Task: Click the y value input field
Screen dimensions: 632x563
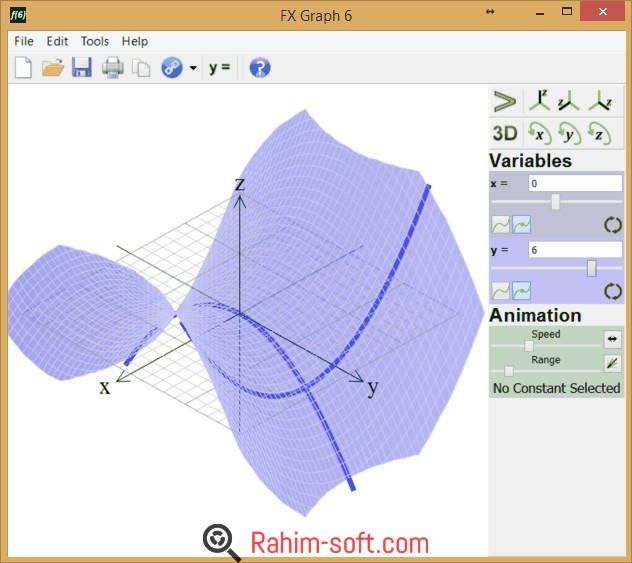Action: [x=575, y=250]
